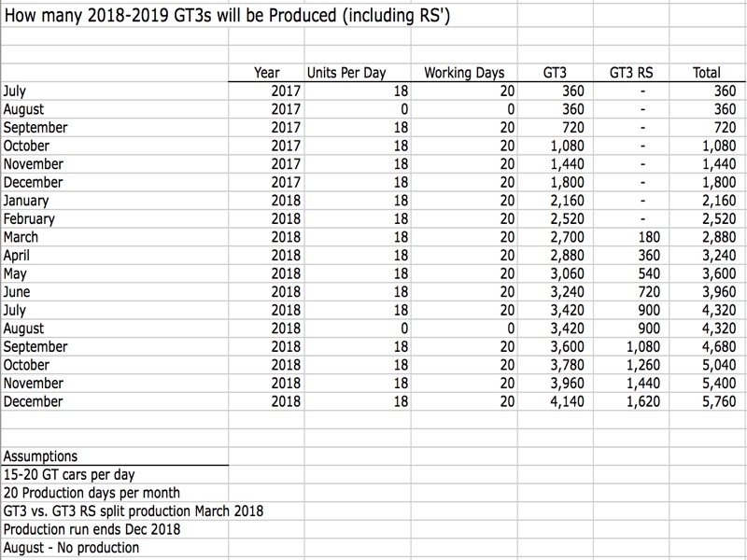Select the GT3 cell '720' in September row
This screenshot has height=560, width=747.
pos(573,128)
